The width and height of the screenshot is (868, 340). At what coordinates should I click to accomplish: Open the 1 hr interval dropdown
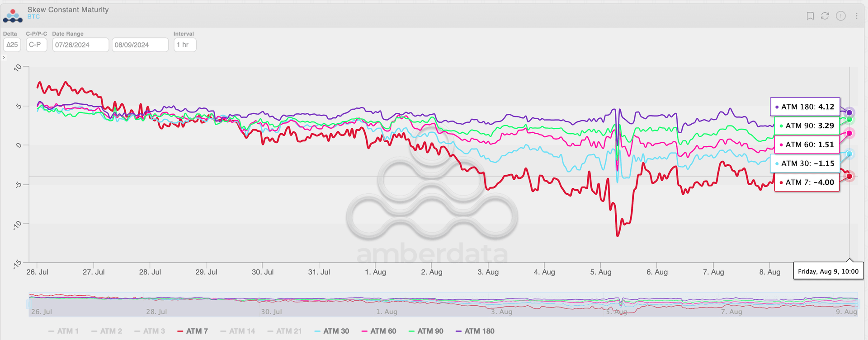click(x=185, y=45)
